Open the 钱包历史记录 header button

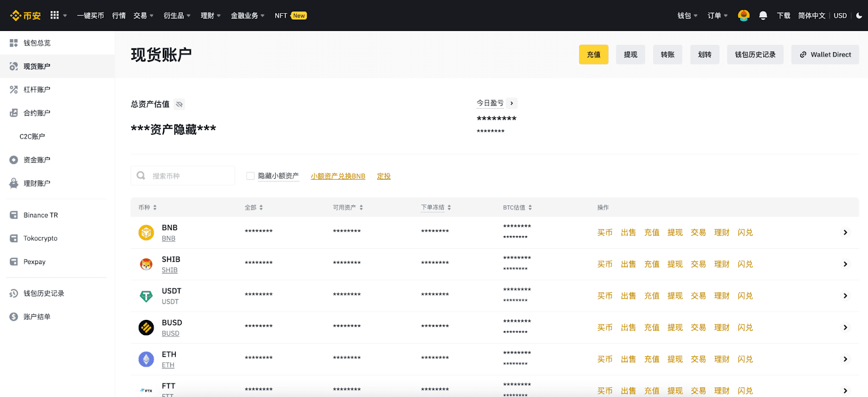click(755, 54)
